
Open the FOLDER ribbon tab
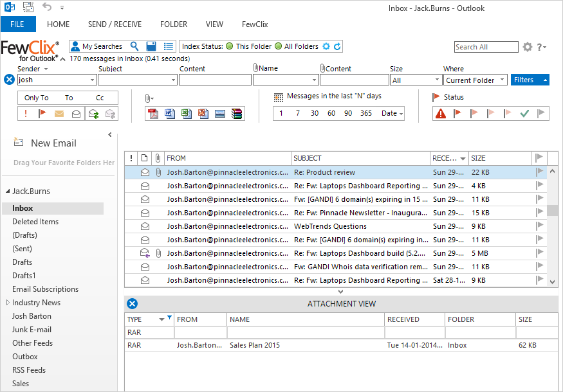(174, 24)
